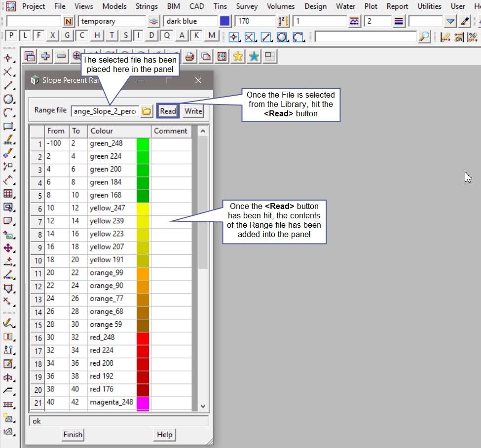Click the view zoom-in plus icon
The image size is (481, 448).
[x=45, y=57]
